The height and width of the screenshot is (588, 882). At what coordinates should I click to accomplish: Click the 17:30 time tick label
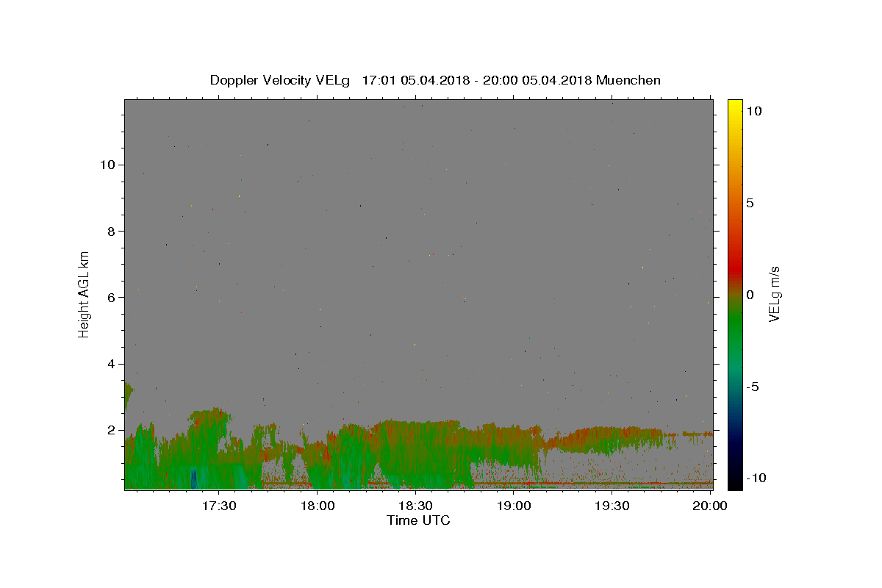click(x=219, y=506)
